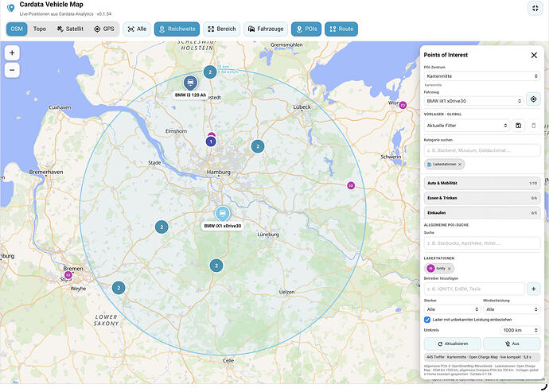Switch the base map to Topo
The height and width of the screenshot is (392, 549).
tap(40, 29)
